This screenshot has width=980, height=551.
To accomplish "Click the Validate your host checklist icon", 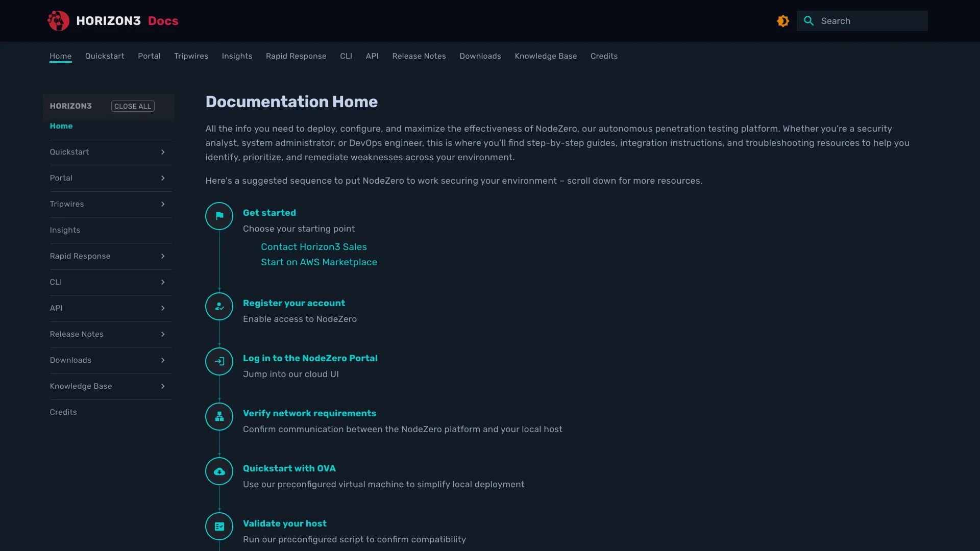I will (x=219, y=527).
